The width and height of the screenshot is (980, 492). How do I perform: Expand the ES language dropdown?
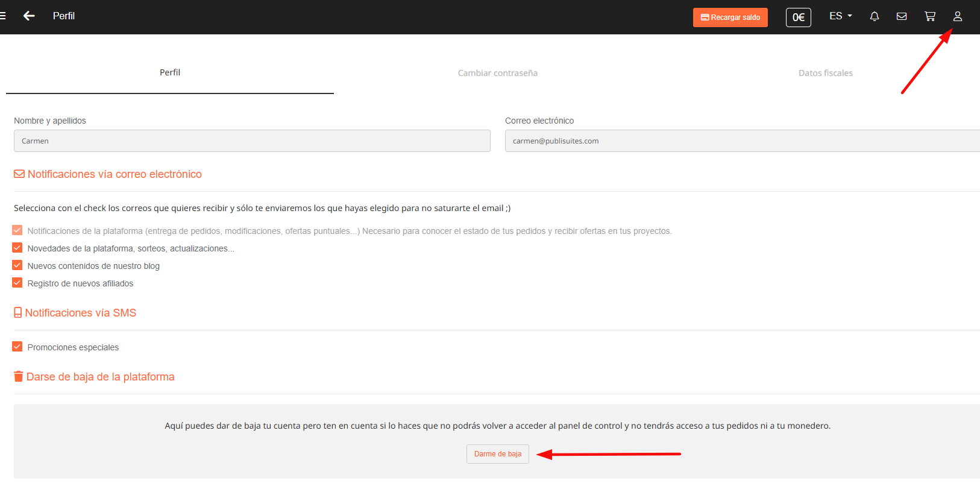(840, 16)
